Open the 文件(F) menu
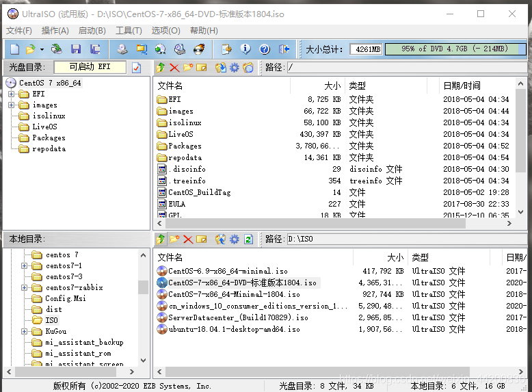This screenshot has width=532, height=392. pos(19,31)
